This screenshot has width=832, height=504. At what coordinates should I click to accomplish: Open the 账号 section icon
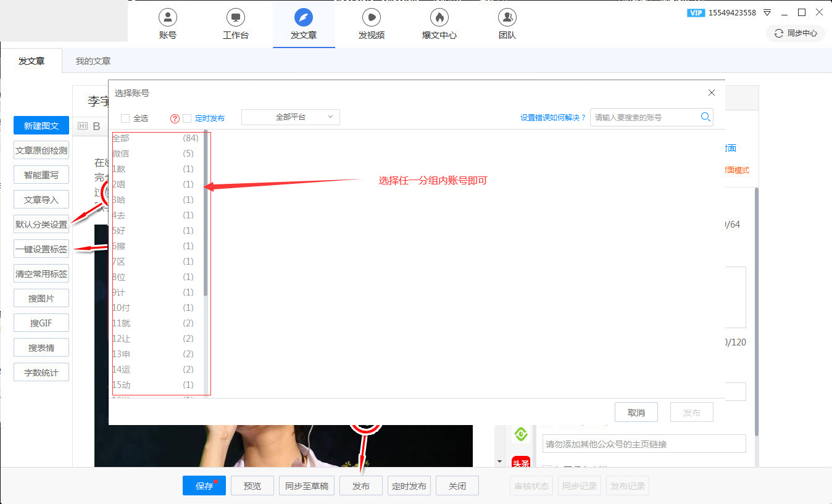(x=167, y=17)
